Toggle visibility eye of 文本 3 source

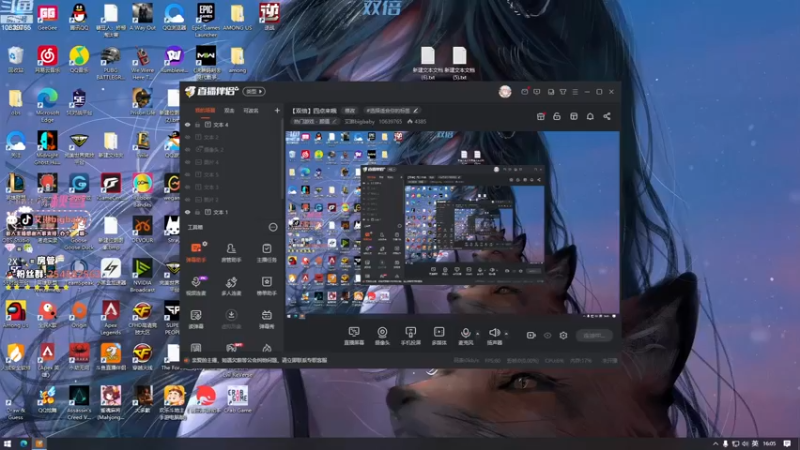click(188, 187)
